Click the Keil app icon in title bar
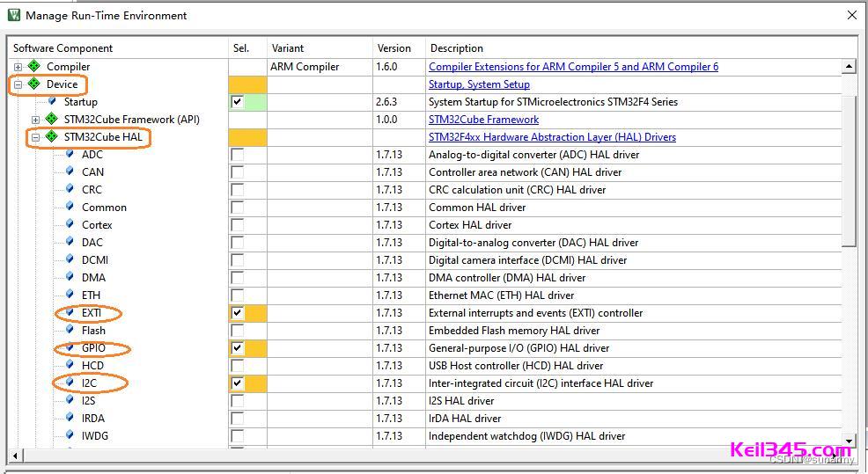This screenshot has height=474, width=868. click(x=14, y=15)
